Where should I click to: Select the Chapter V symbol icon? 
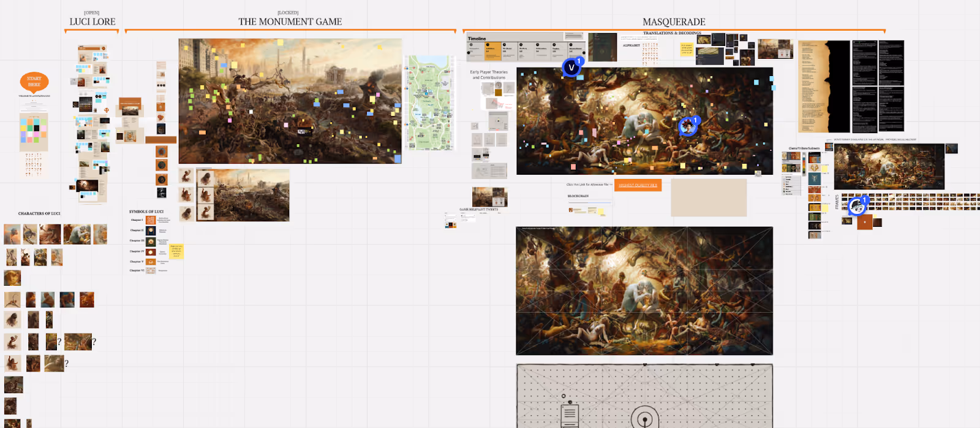pos(151,262)
